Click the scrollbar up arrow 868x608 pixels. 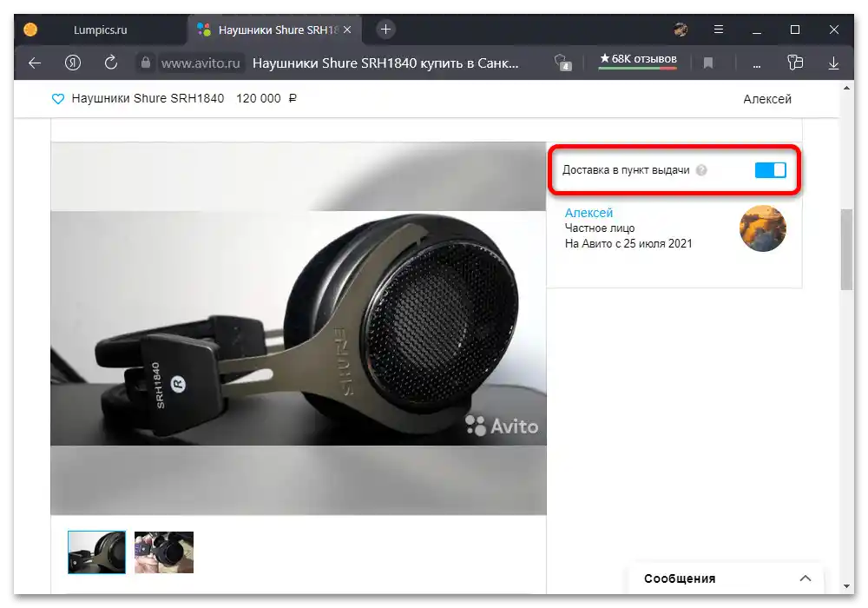point(846,88)
